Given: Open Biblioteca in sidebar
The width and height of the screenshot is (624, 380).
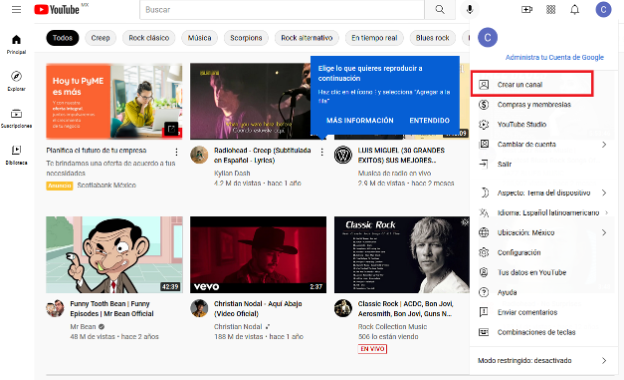Looking at the screenshot, I should tap(16, 155).
